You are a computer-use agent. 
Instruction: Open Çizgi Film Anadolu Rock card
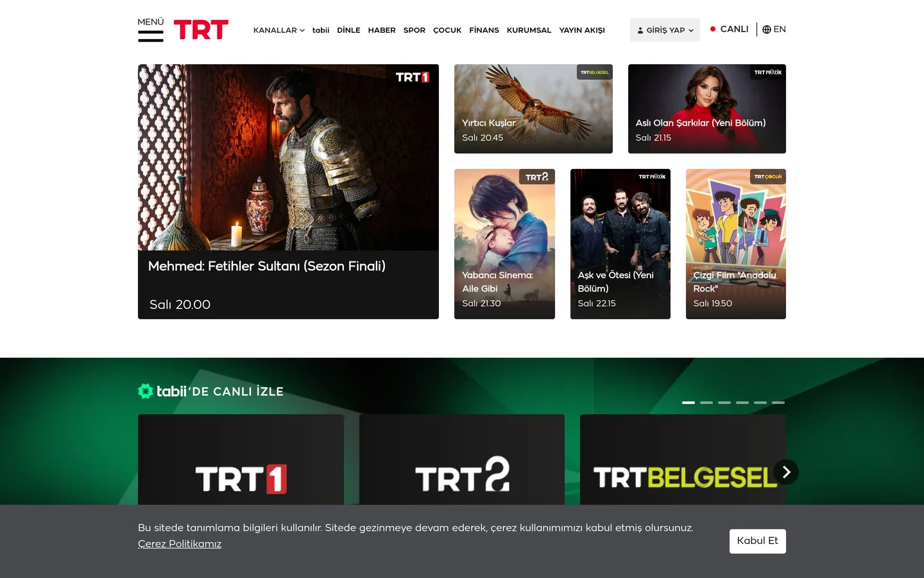[x=736, y=244]
